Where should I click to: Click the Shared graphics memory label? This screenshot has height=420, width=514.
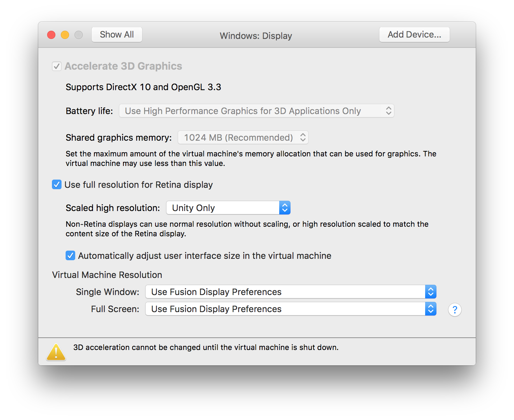(119, 138)
